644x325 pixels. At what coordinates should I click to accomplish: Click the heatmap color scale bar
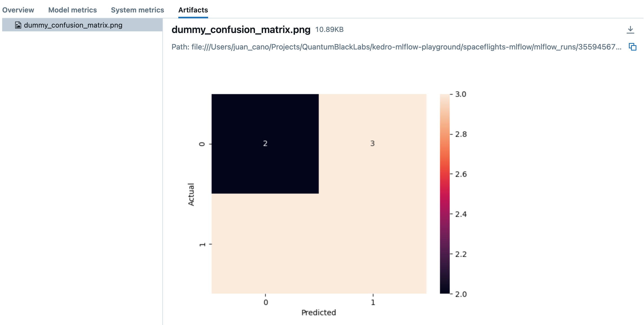pos(445,194)
